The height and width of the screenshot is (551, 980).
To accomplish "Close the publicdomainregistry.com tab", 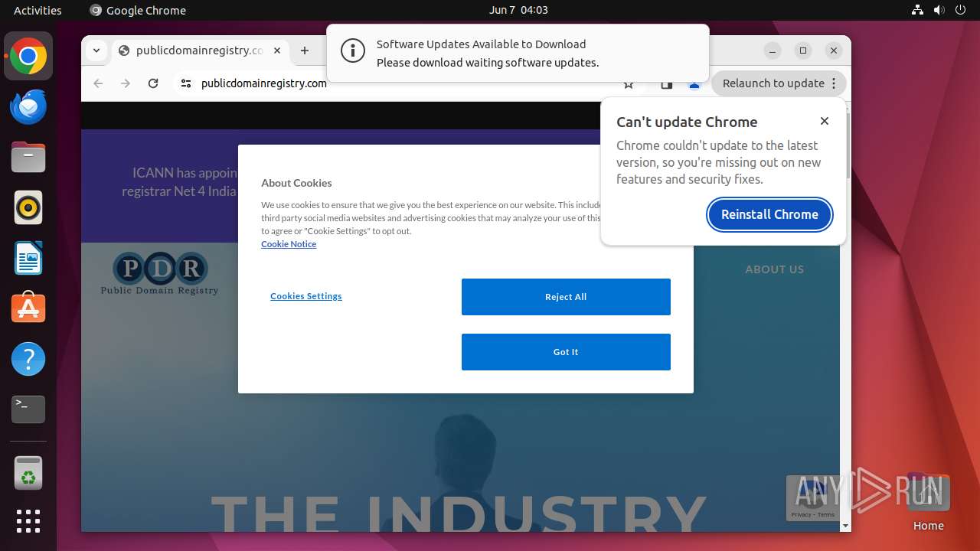I will pyautogui.click(x=277, y=51).
